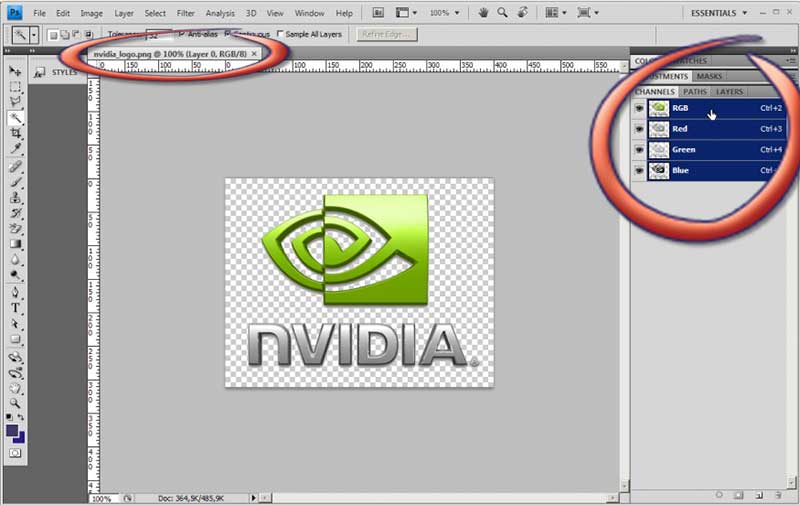Hide the Green channel eye
Image resolution: width=800 pixels, height=505 pixels.
tap(639, 149)
